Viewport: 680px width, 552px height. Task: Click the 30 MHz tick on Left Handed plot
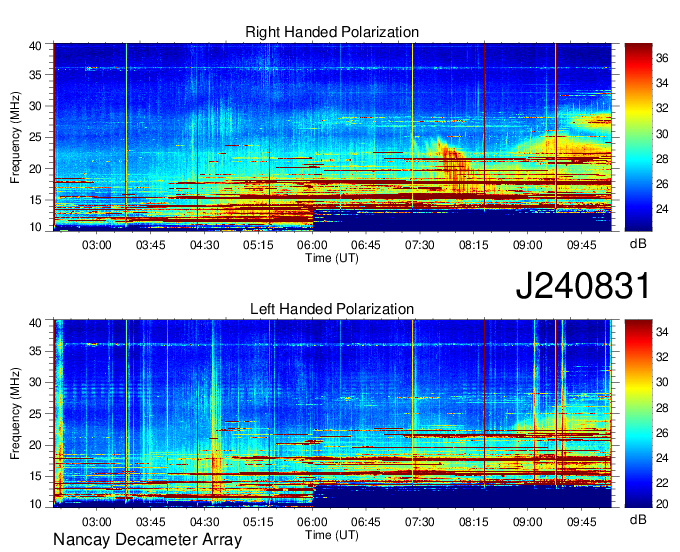coord(35,382)
